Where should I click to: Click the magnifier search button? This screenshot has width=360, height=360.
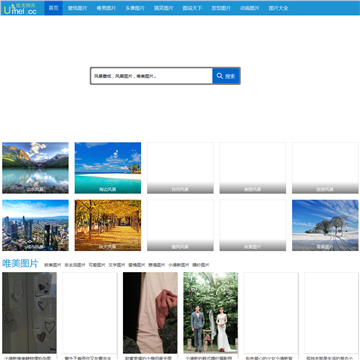[226, 76]
